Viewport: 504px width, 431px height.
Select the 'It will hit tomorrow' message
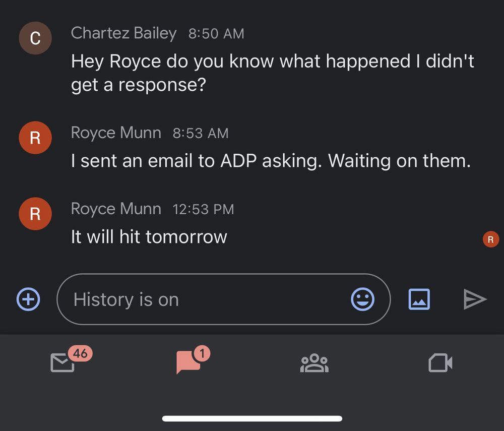point(149,236)
